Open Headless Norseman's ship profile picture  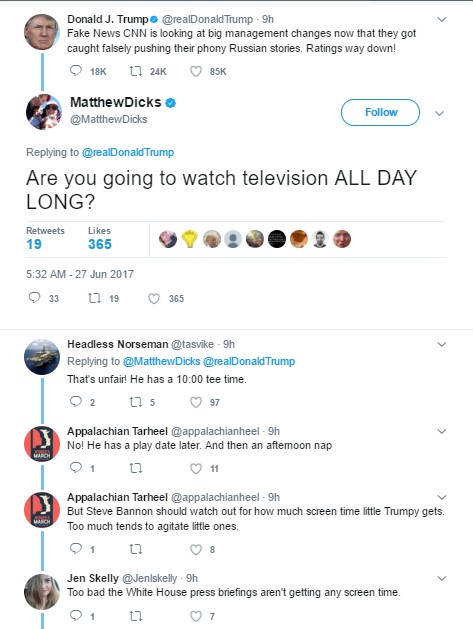42,357
